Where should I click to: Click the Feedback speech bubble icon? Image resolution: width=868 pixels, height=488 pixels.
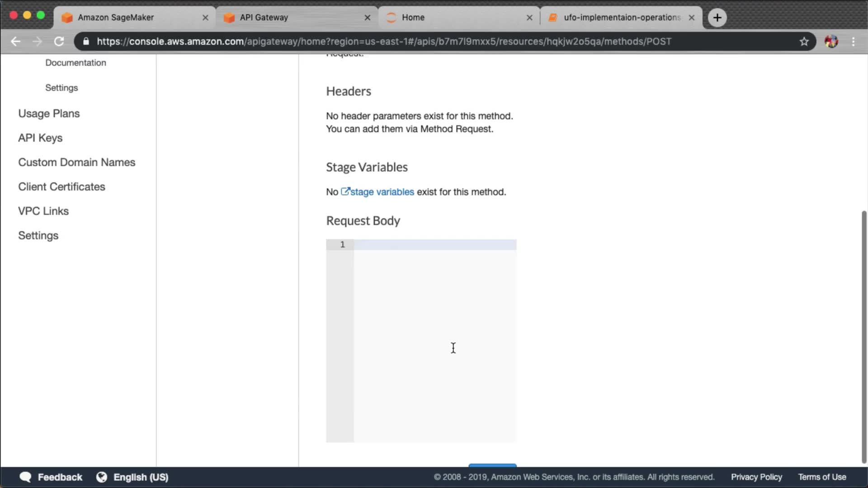26,477
